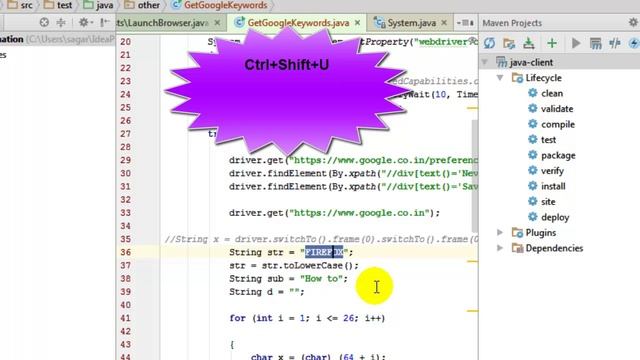Select Lifecycle folder in Maven tree
Screen dimensions: 640x360
(537, 78)
